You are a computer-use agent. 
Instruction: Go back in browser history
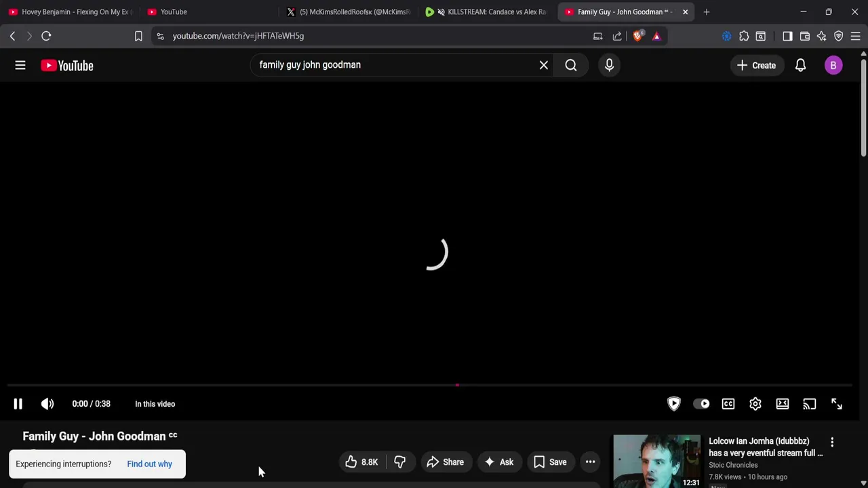(12, 36)
